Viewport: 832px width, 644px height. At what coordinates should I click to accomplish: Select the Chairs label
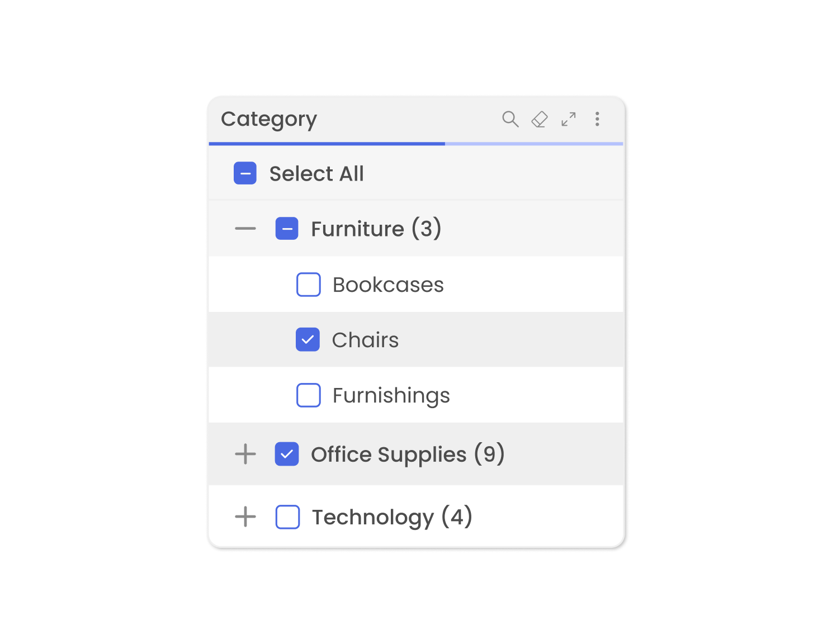pyautogui.click(x=365, y=340)
